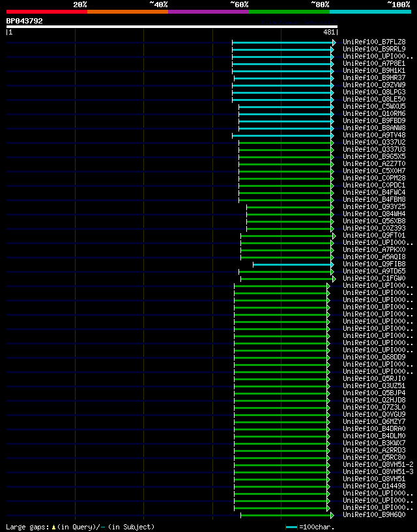Click the UniRef100_Q5RJI0 sequence name
The image size is (417, 532).
click(x=374, y=378)
